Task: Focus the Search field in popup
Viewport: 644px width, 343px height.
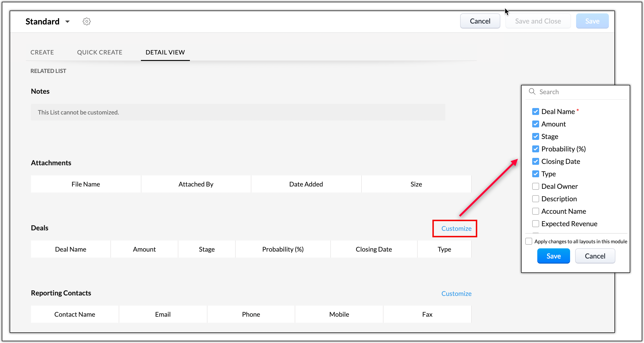Action: point(580,92)
